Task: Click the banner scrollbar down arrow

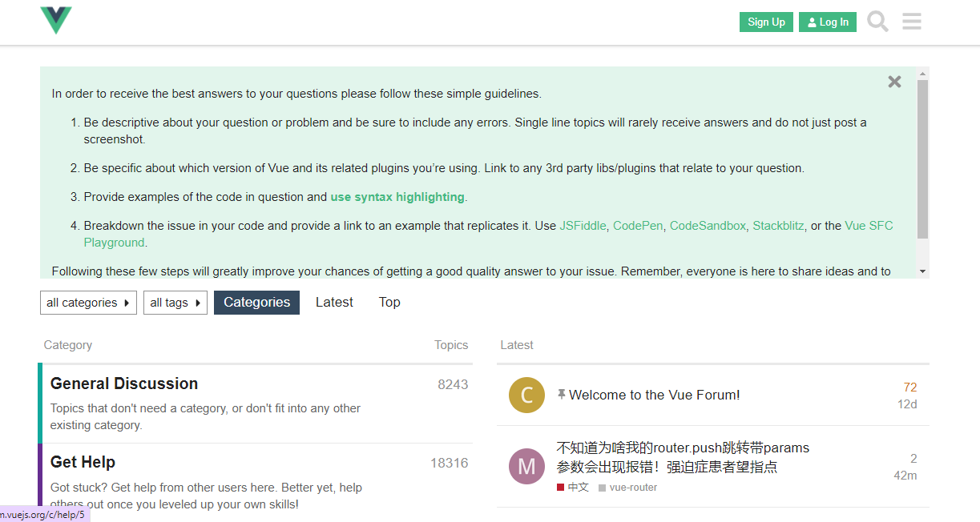Action: click(x=922, y=272)
